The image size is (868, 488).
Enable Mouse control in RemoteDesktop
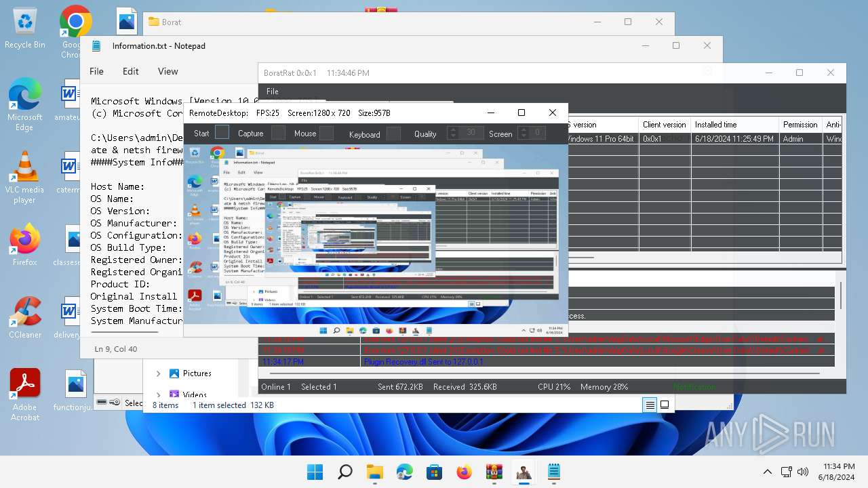click(x=326, y=133)
